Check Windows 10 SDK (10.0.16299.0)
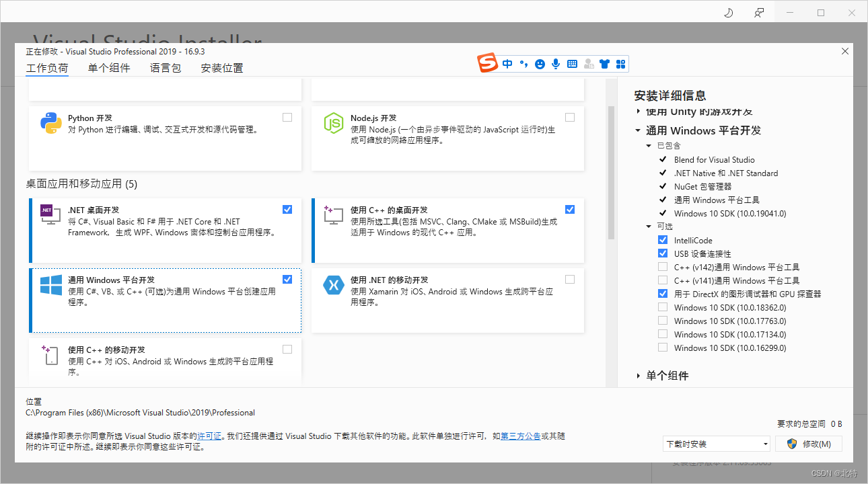 (x=663, y=348)
